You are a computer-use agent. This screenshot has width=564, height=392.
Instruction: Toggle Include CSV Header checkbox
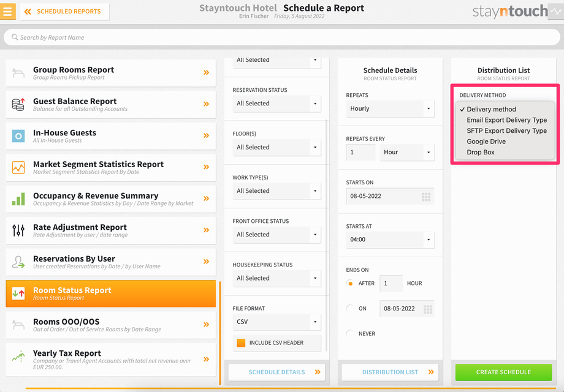(241, 343)
